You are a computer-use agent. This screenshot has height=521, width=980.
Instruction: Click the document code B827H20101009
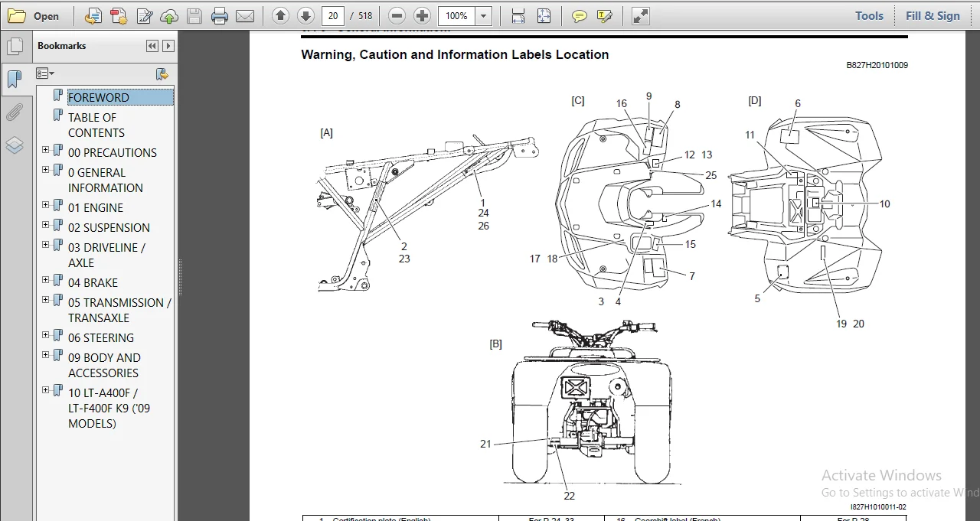(x=877, y=66)
